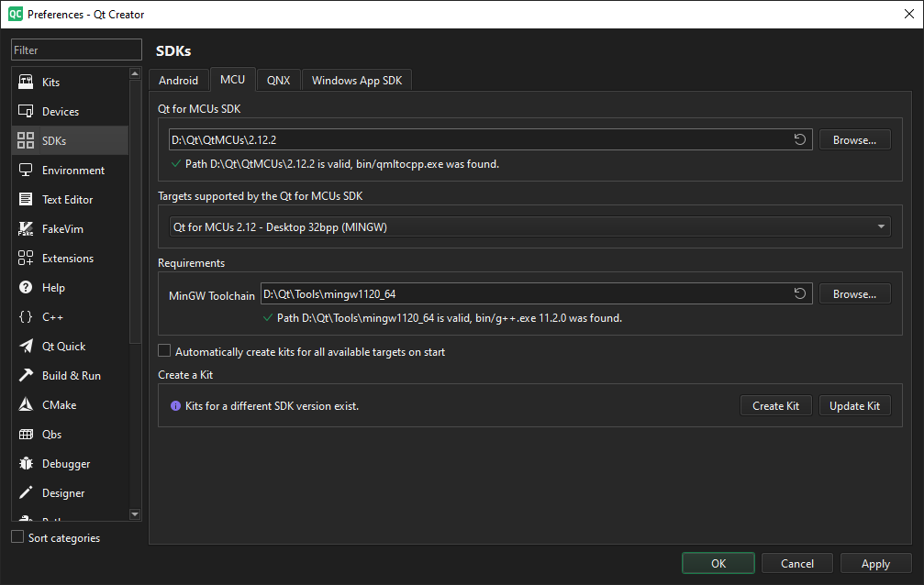The width and height of the screenshot is (924, 585).
Task: Click the 'MinGW Toolchain' label
Action: pos(212,296)
